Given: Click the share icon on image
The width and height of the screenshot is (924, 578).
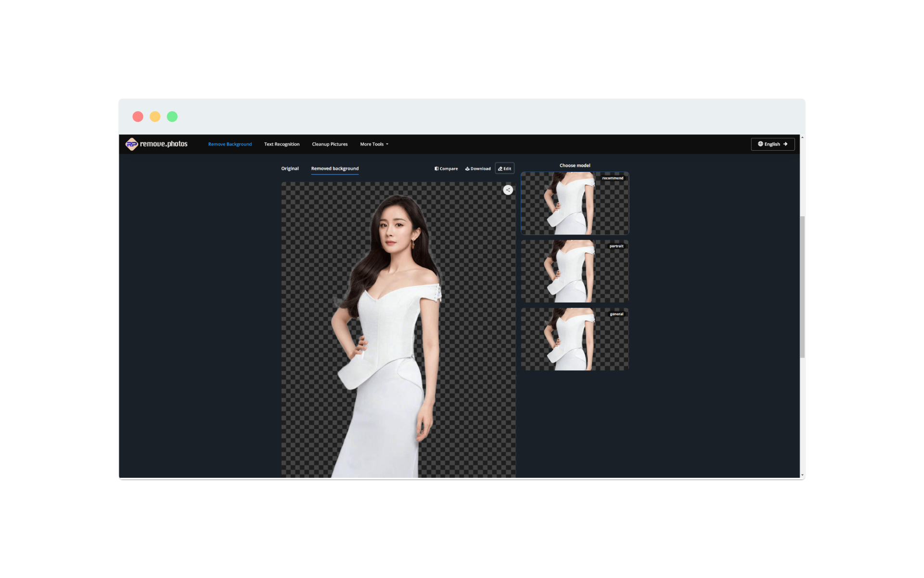Looking at the screenshot, I should click(508, 190).
